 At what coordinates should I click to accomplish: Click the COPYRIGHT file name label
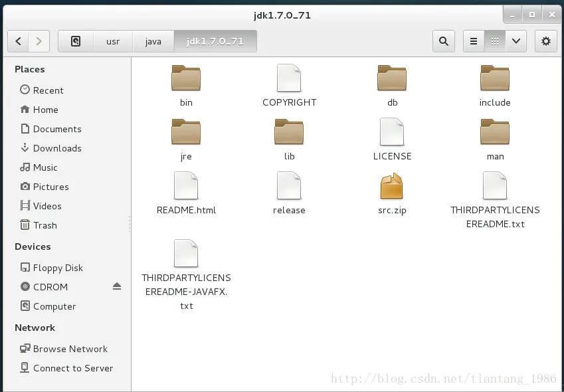click(x=289, y=102)
